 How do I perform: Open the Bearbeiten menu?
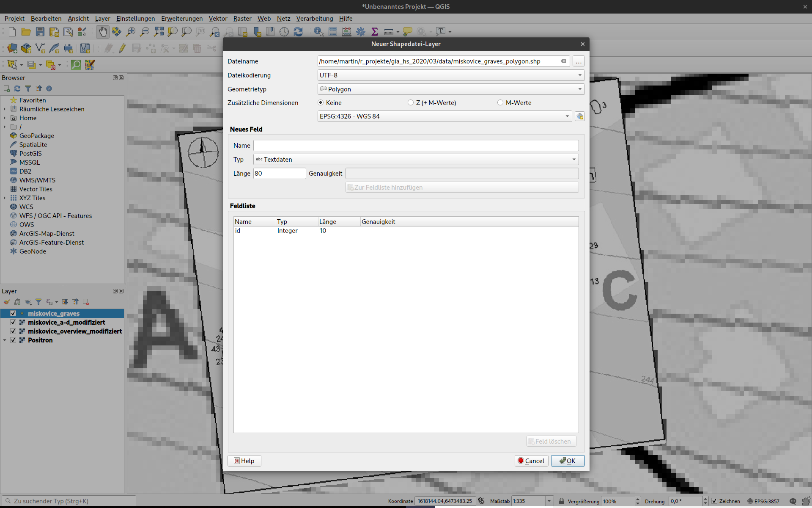46,19
